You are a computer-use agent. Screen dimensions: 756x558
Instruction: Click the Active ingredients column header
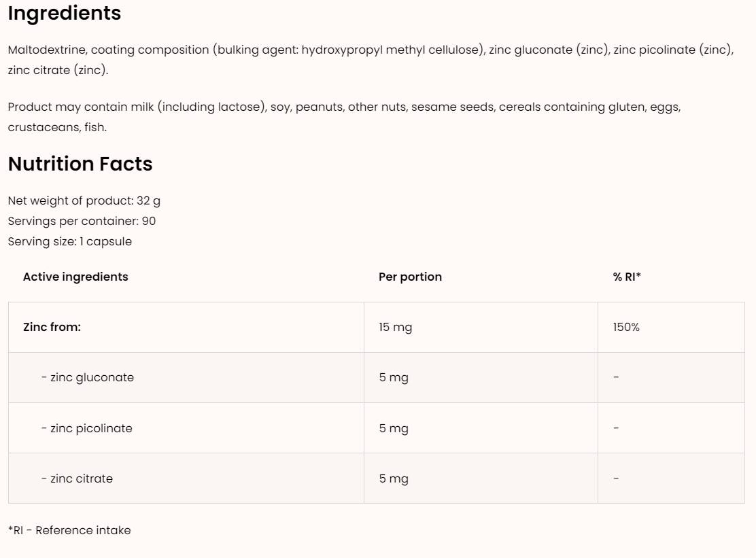(x=75, y=277)
